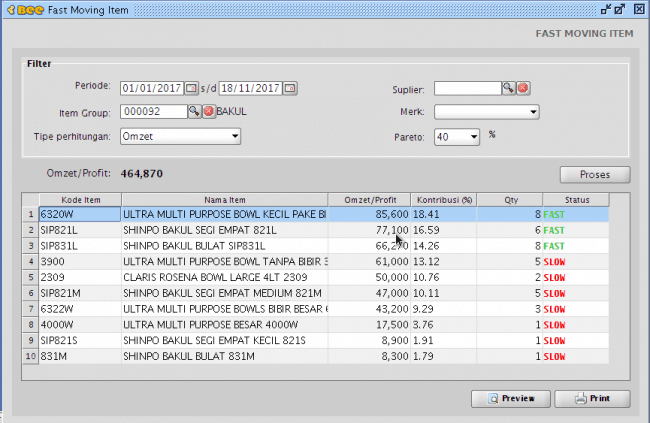Screen dimensions: 650x423
Task: Select Kode Item cell 2309
Action: point(80,277)
